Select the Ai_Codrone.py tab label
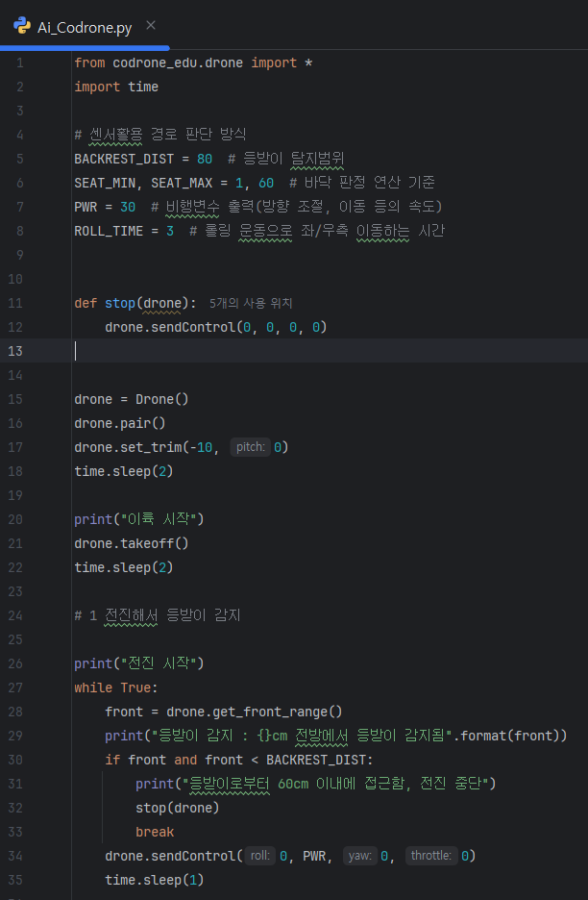Viewport: 588px width, 900px height. tap(85, 27)
